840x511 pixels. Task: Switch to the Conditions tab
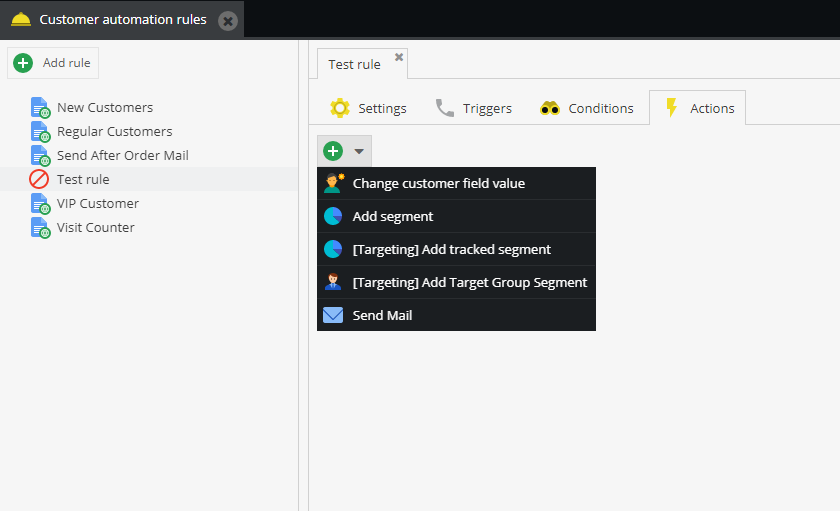tap(587, 108)
